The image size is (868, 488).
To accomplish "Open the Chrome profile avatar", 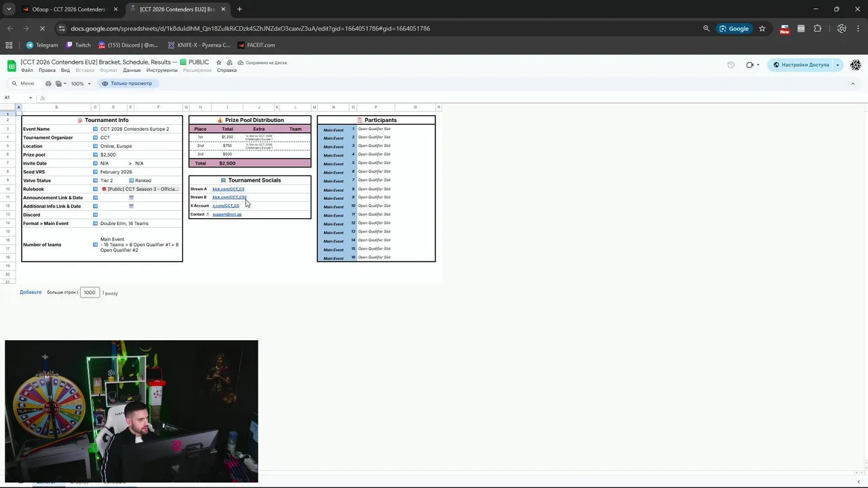I will click(x=842, y=28).
